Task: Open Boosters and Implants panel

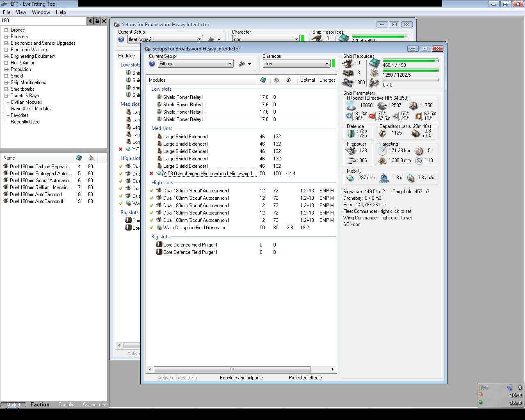Action: pyautogui.click(x=241, y=378)
